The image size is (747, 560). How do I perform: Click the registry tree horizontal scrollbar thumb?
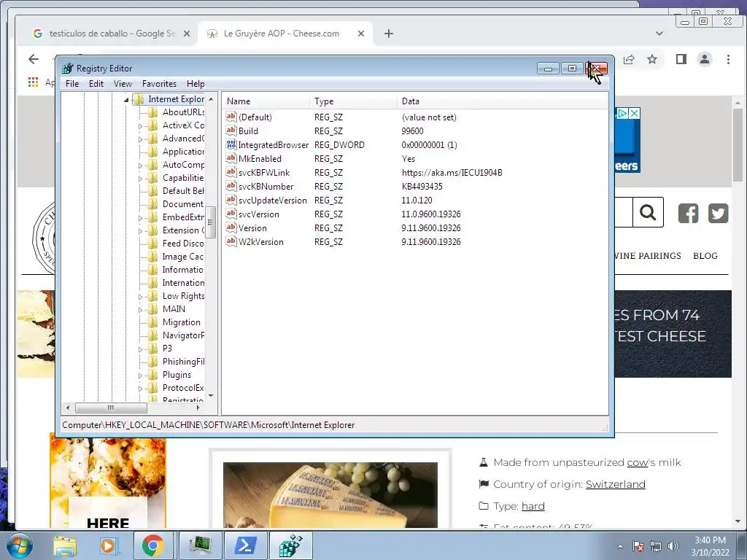[111, 408]
